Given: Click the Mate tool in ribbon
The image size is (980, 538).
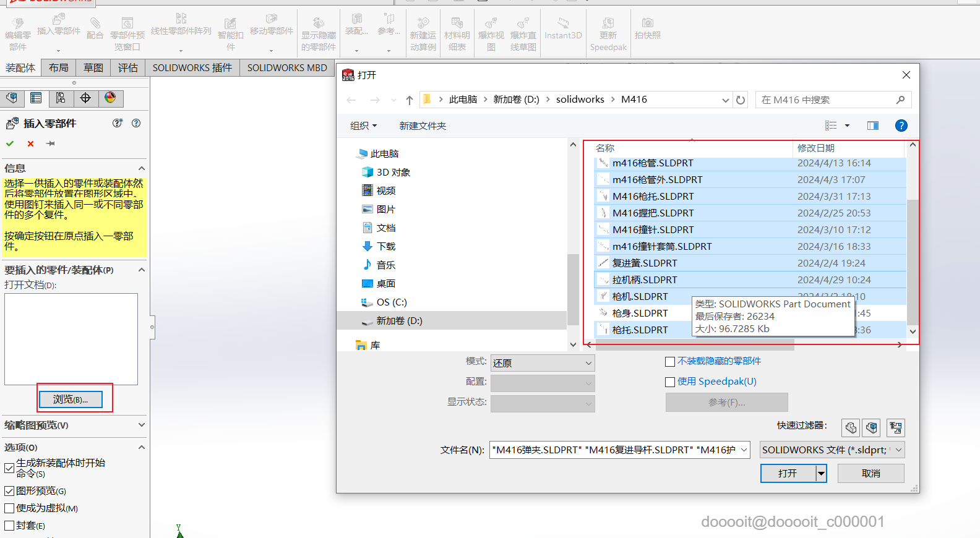Looking at the screenshot, I should click(95, 29).
